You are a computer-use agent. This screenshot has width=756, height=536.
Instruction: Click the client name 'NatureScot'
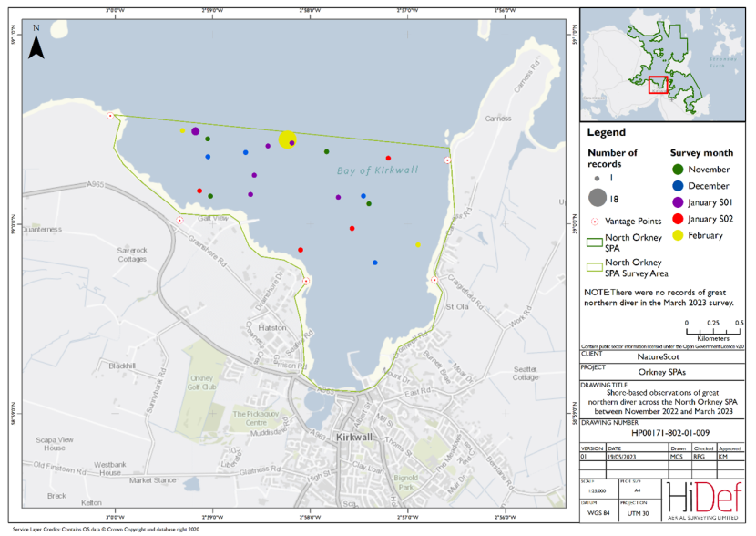click(659, 357)
